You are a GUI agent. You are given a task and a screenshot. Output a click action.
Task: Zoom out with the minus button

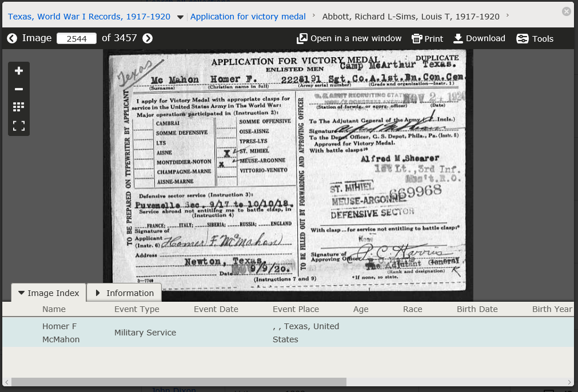click(x=19, y=89)
